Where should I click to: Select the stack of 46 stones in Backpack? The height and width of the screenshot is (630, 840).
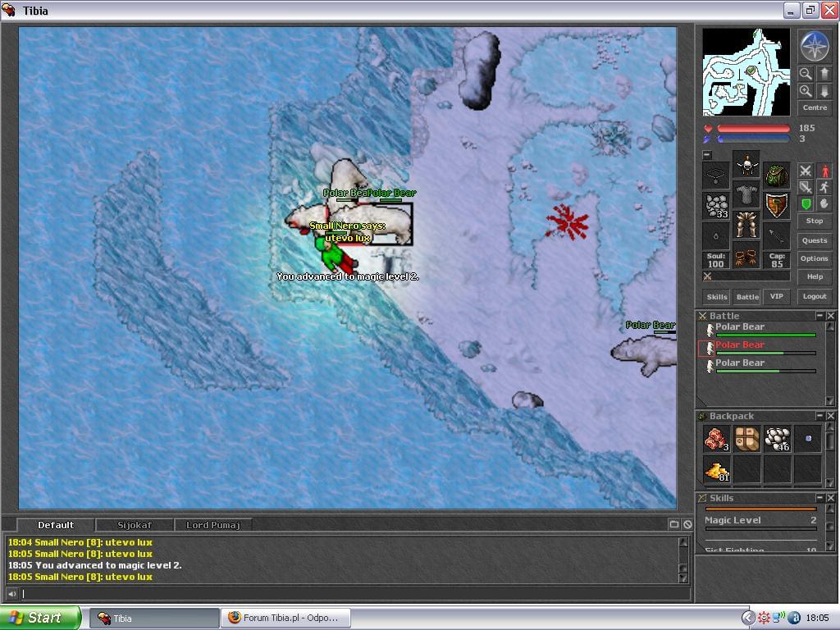778,439
